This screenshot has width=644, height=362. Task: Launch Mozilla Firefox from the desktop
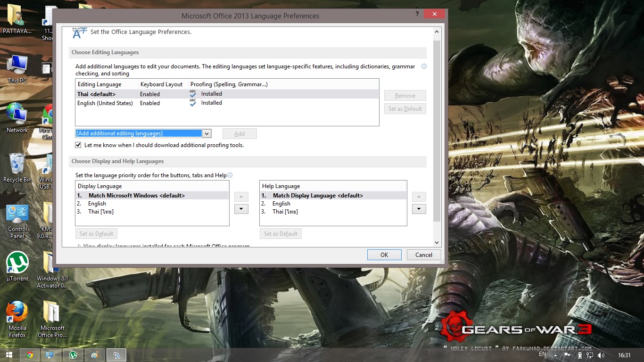pos(17,319)
